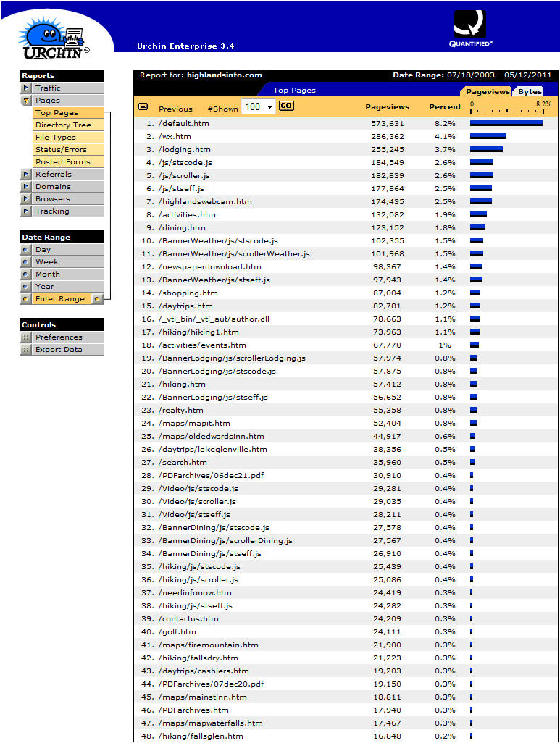Click the icon right of Enter Range
Screen dimensions: 560x743
96,299
